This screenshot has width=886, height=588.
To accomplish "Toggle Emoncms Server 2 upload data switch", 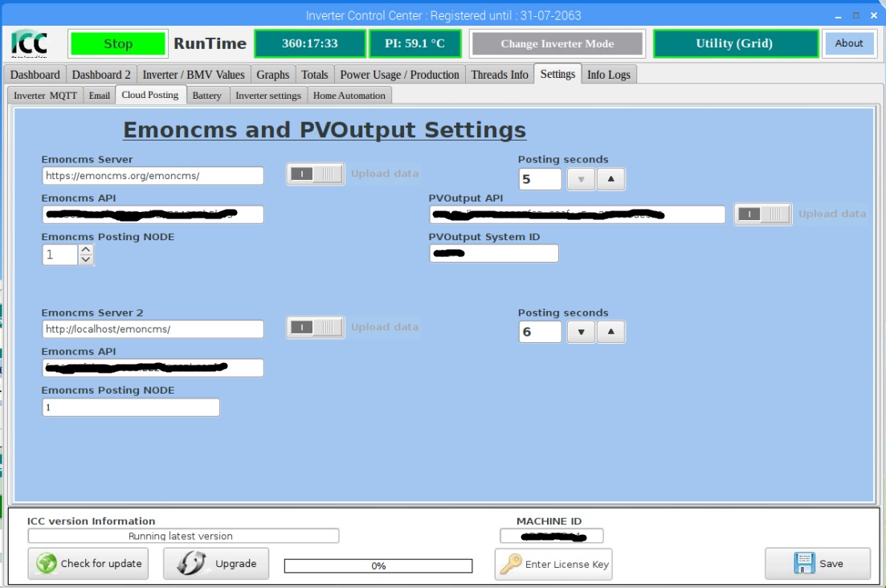I will click(x=316, y=327).
